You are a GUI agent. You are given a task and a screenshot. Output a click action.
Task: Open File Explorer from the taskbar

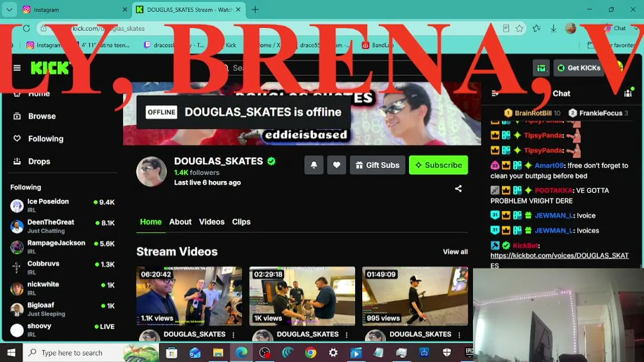tap(218, 353)
